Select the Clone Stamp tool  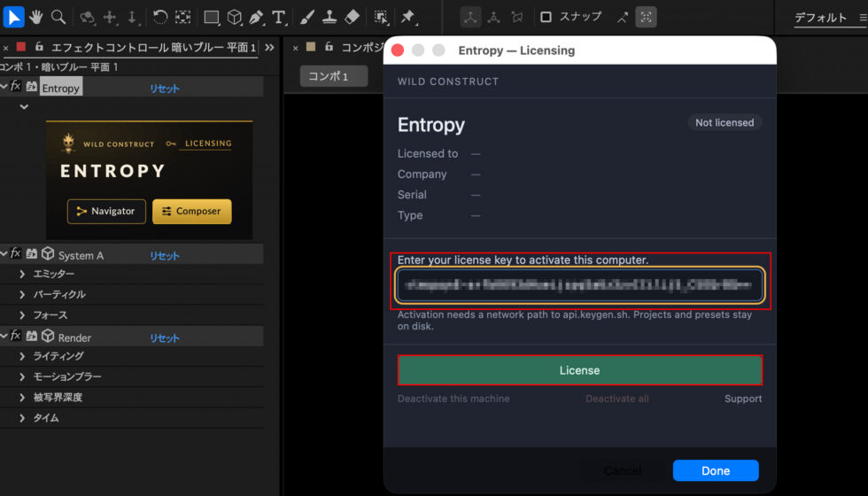tap(329, 17)
